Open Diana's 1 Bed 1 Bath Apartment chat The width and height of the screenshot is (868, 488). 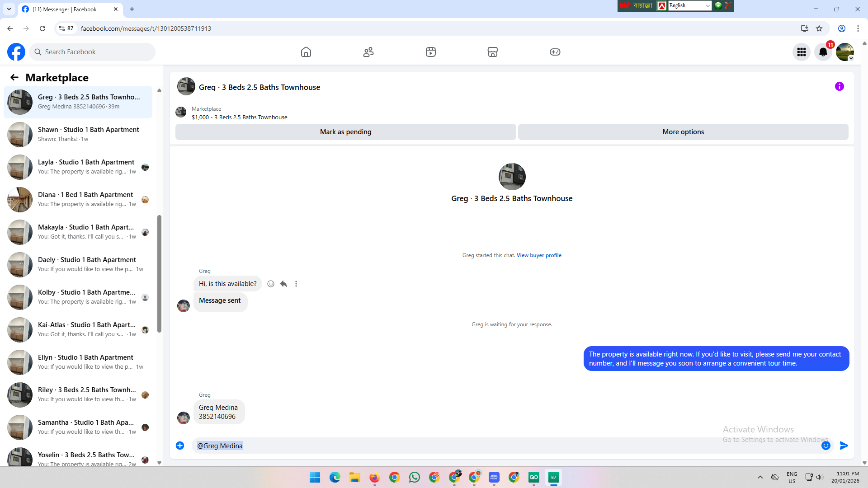coord(78,200)
